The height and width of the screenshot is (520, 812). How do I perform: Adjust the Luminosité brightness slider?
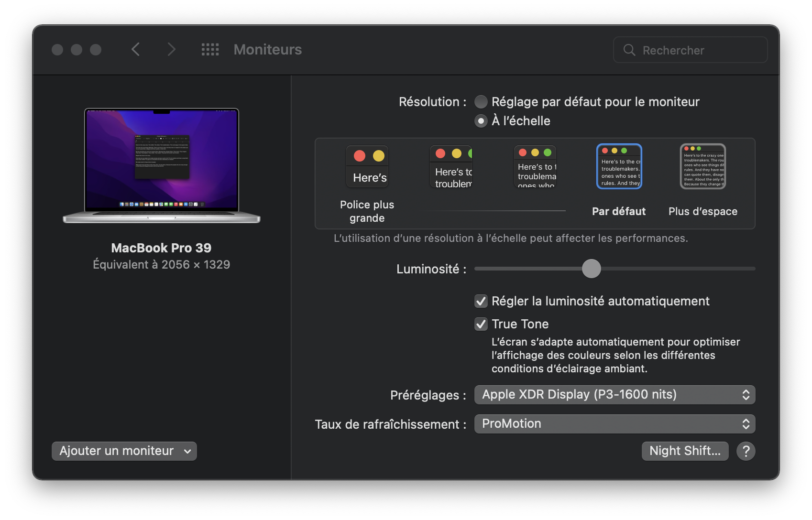[x=592, y=269]
